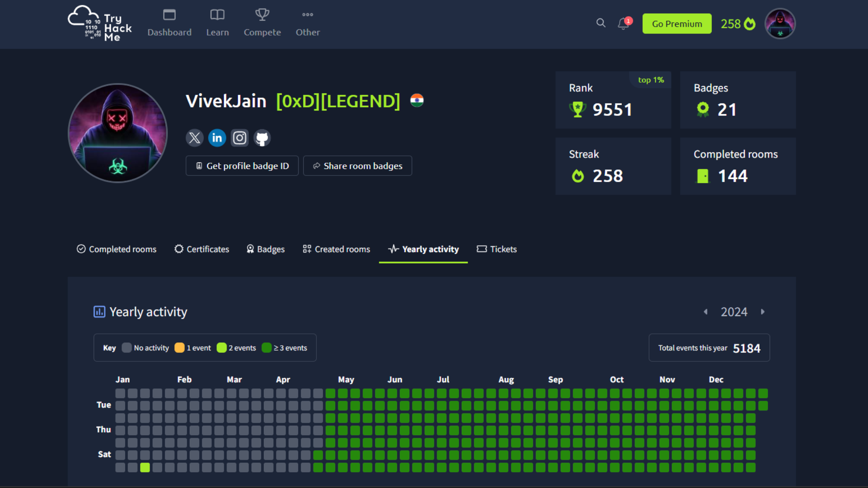
Task: Open the X (Twitter) profile link
Action: click(194, 138)
